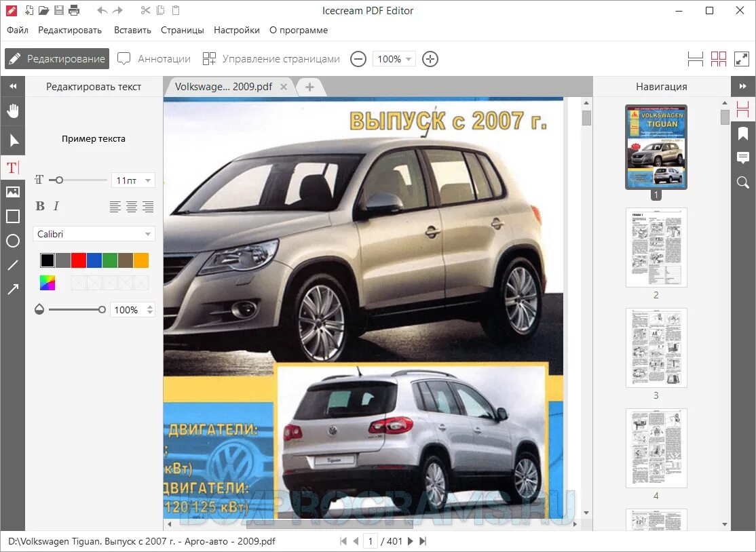
Task: Open a file using the folder icon
Action: (44, 10)
